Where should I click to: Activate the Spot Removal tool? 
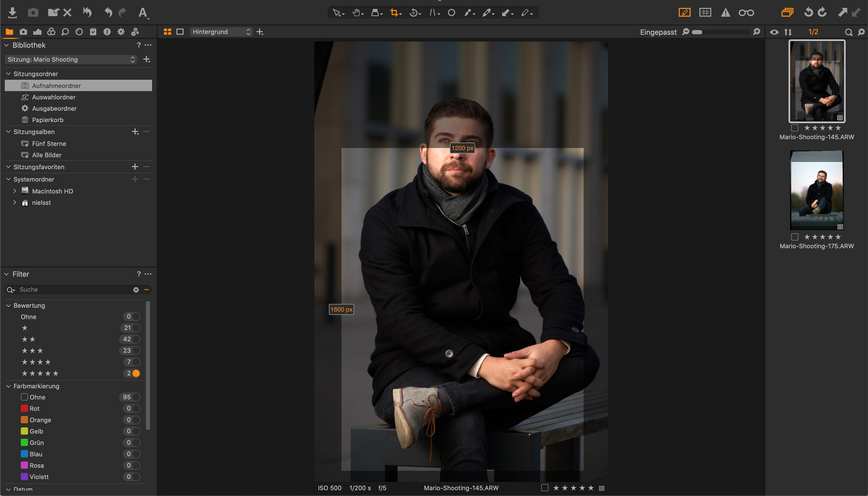coord(452,12)
